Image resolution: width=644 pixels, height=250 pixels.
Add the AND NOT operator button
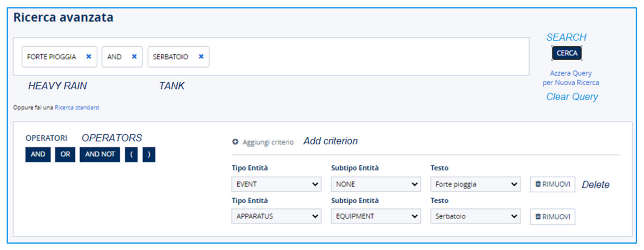100,154
